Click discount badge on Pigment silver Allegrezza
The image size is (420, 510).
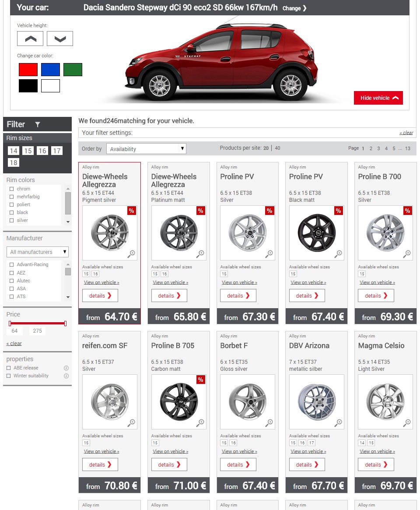click(x=131, y=211)
